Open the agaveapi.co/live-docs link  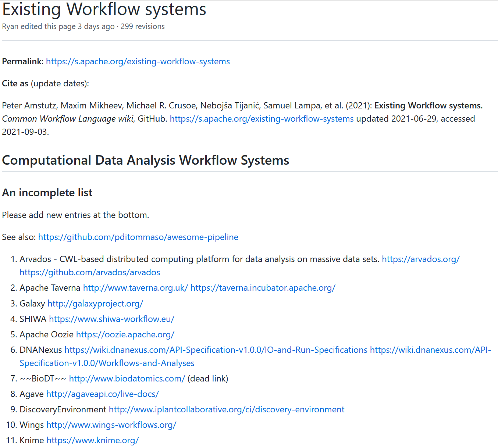click(103, 394)
